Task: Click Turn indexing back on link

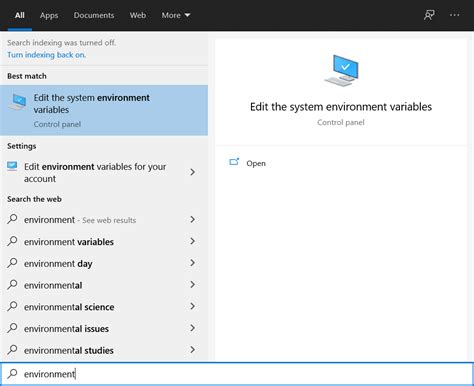Action: click(47, 55)
